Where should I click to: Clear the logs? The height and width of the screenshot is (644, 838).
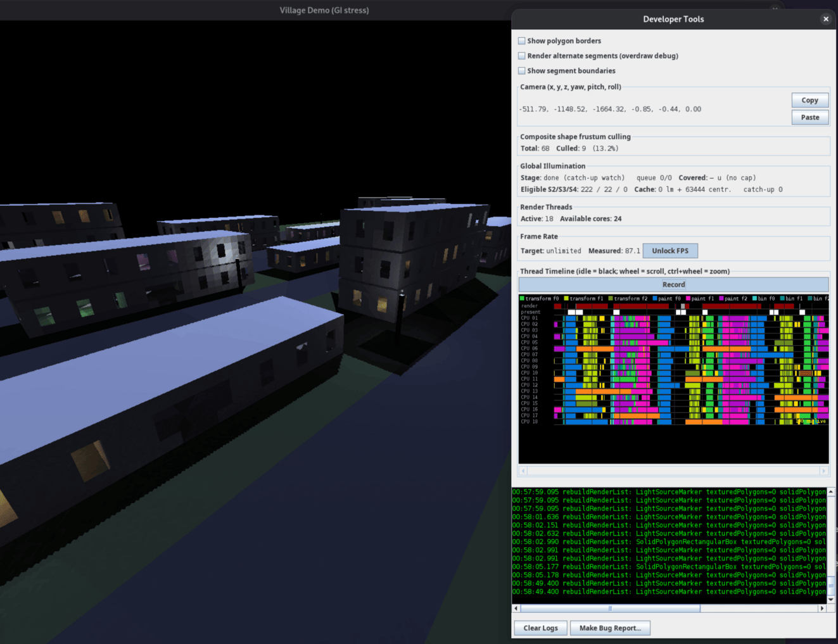click(x=540, y=628)
